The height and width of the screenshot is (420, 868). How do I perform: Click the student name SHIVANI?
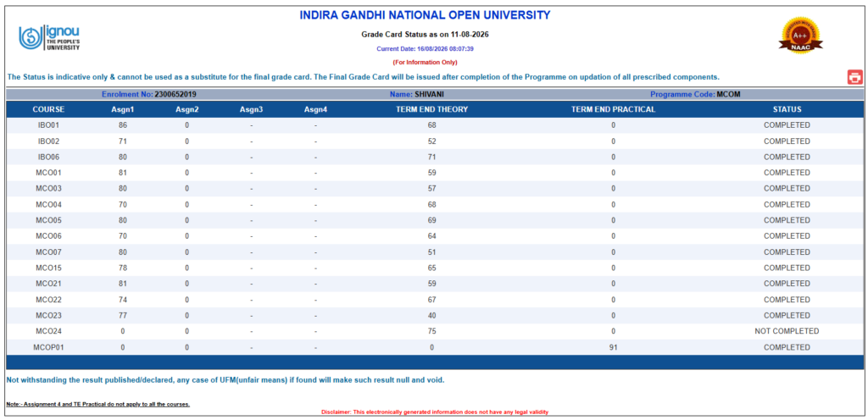[x=429, y=95]
